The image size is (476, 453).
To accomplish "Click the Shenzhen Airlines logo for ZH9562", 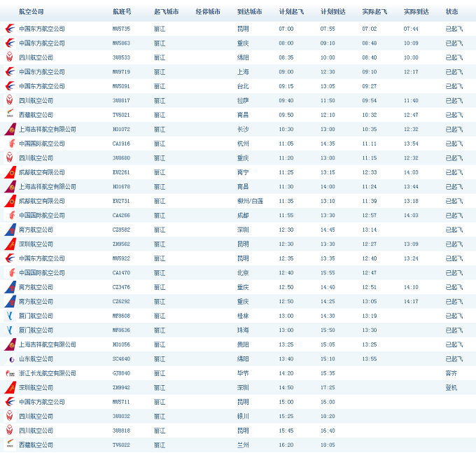I will 10,244.
